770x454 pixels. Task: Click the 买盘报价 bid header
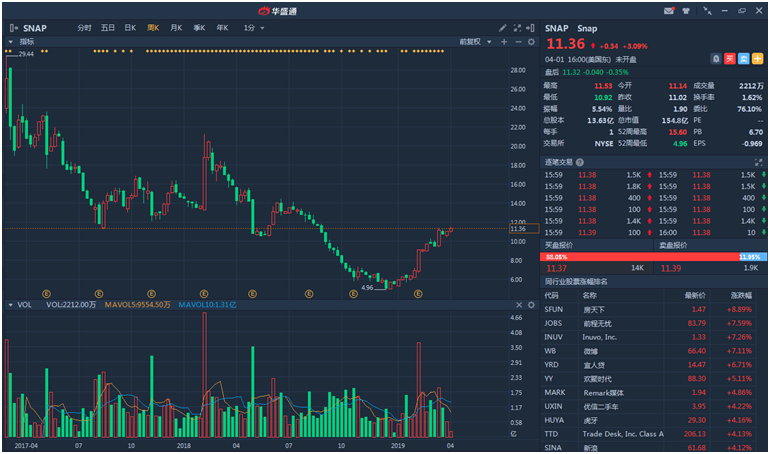559,245
